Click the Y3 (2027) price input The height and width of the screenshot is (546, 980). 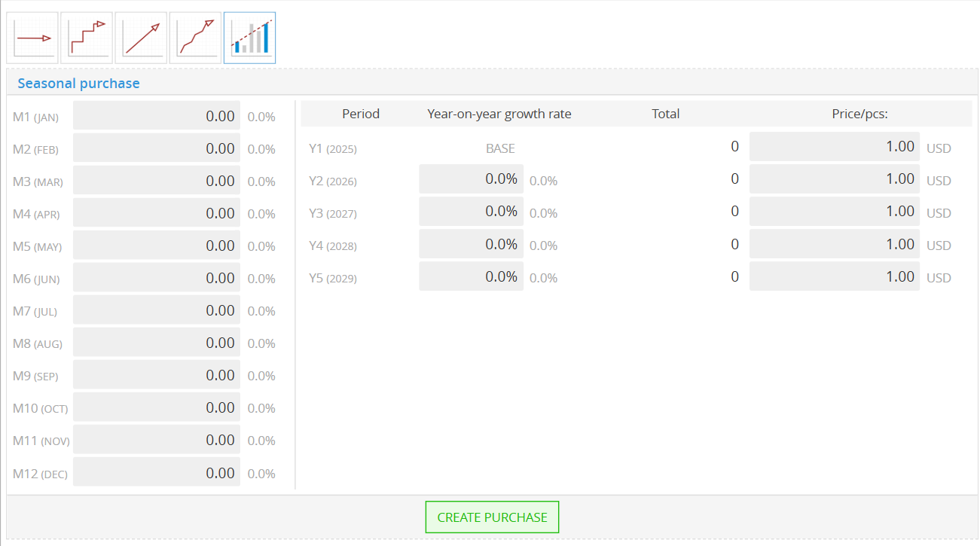(834, 212)
